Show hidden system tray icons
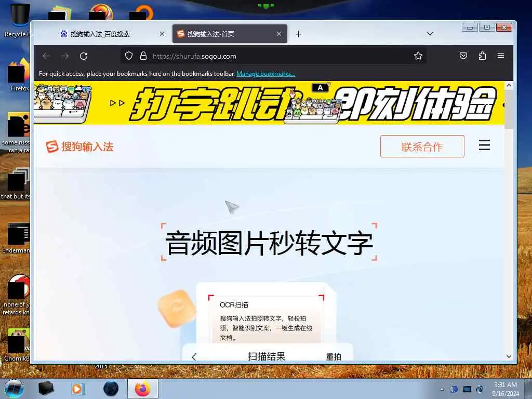The height and width of the screenshot is (399, 532). click(442, 390)
